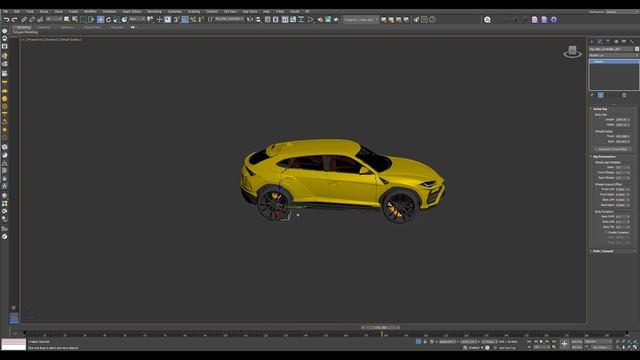This screenshot has width=640, height=360.
Task: Toggle the Auto Key button
Action: click(x=577, y=341)
